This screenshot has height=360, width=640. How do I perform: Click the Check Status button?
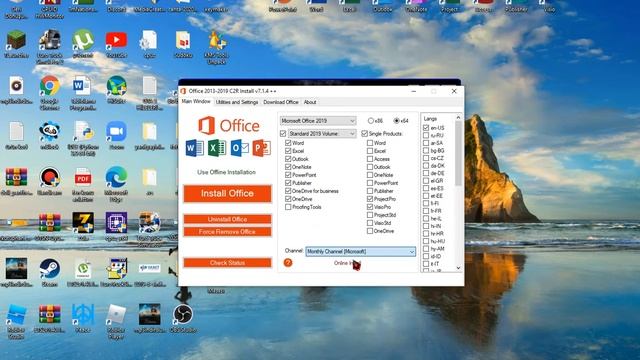point(227,263)
